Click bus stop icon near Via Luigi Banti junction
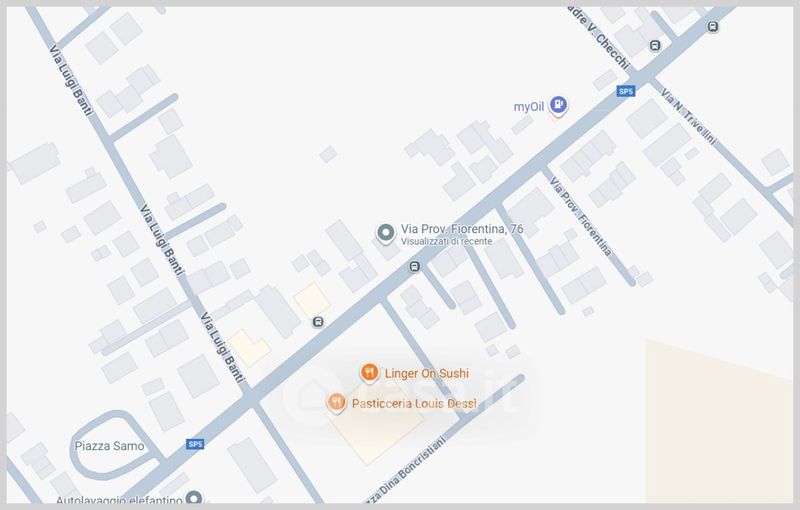 click(x=318, y=322)
